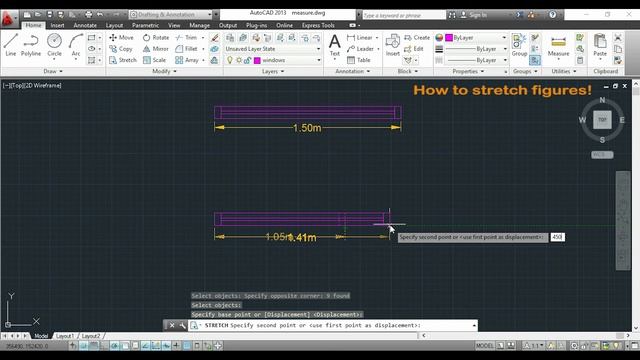This screenshot has height=360, width=640.
Task: Click in the keyword search box
Action: point(404,15)
